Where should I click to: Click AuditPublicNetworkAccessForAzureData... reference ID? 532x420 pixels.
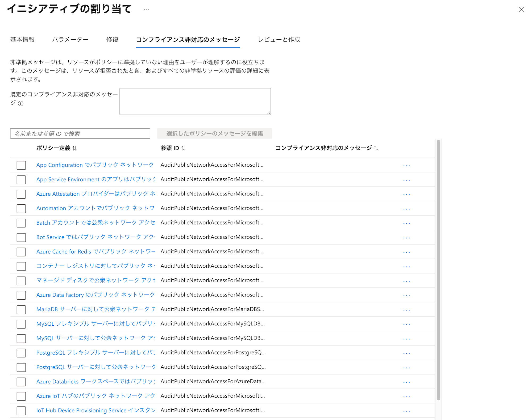[x=213, y=381]
